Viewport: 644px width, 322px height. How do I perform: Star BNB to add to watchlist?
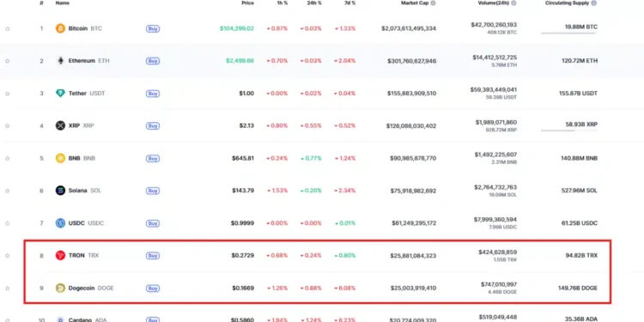8,158
